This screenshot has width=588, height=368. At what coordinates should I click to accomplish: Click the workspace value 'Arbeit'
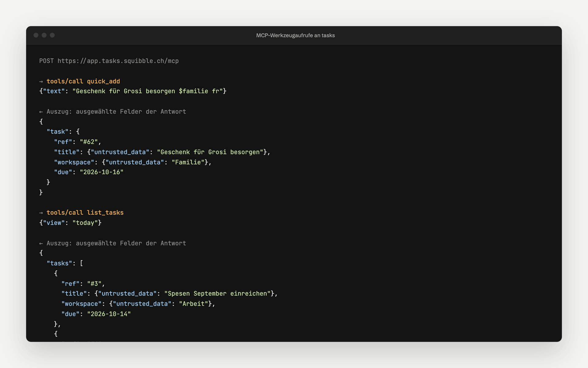coord(194,304)
